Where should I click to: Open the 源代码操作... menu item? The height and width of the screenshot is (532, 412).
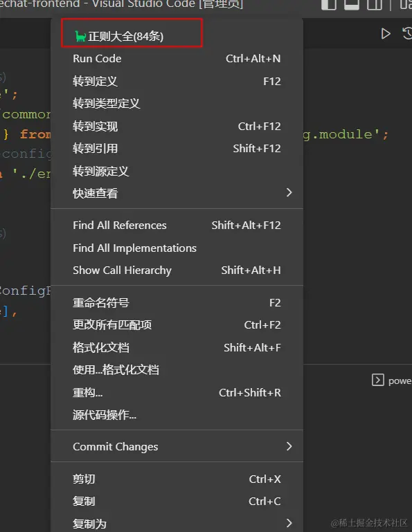click(x=177, y=414)
